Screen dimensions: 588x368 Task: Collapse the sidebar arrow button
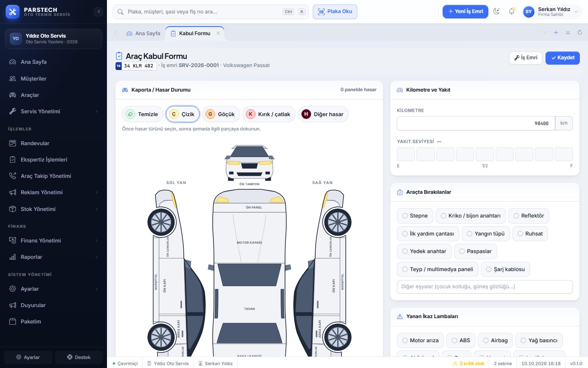pyautogui.click(x=98, y=12)
